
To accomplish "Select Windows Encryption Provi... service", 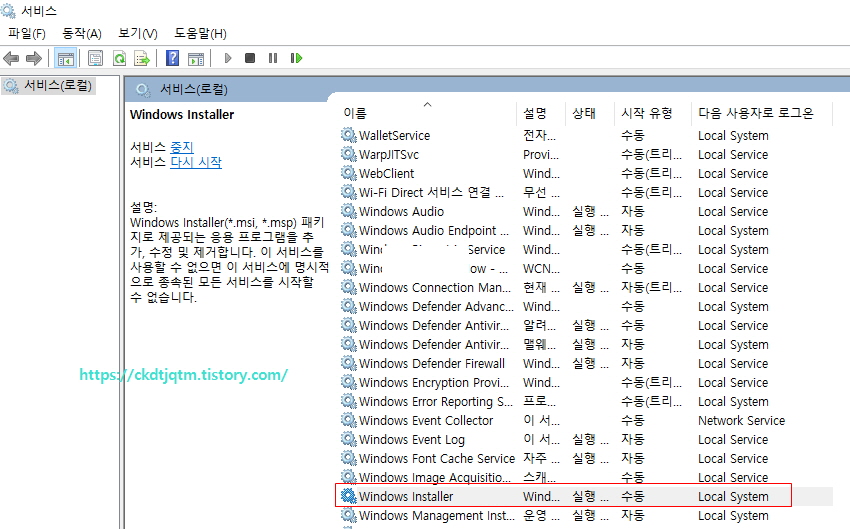I will pos(434,382).
